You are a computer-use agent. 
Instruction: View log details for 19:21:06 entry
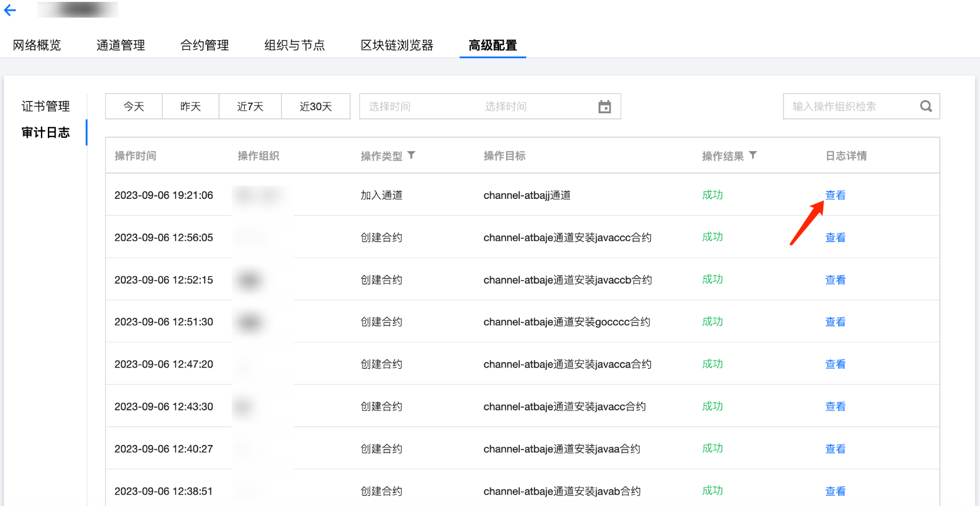click(x=835, y=195)
